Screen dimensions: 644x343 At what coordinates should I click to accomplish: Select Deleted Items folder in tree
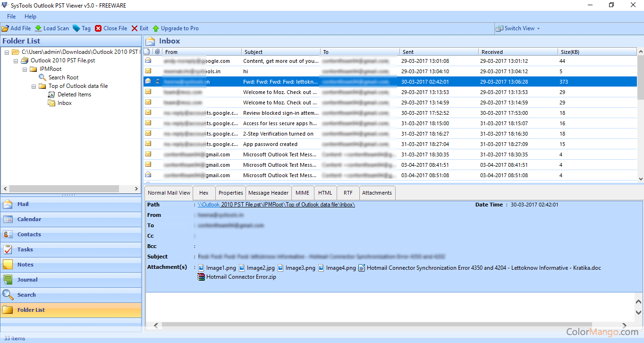click(x=74, y=94)
